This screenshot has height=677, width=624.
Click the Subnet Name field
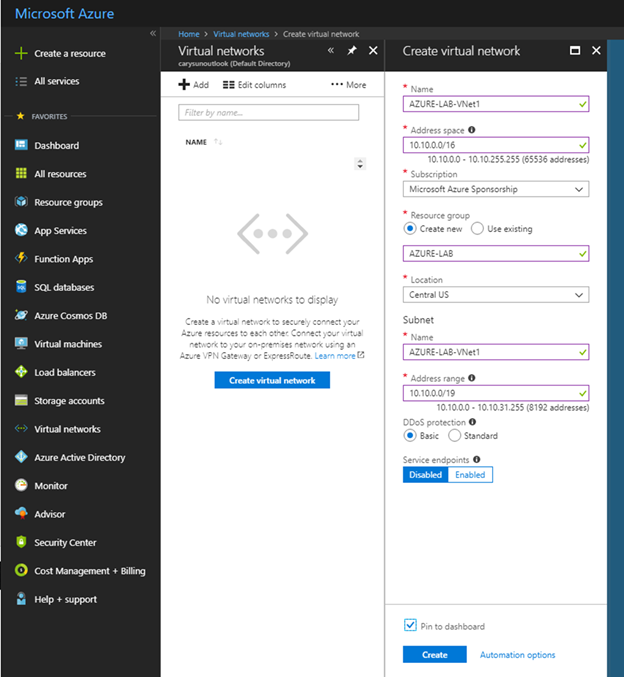(x=496, y=352)
